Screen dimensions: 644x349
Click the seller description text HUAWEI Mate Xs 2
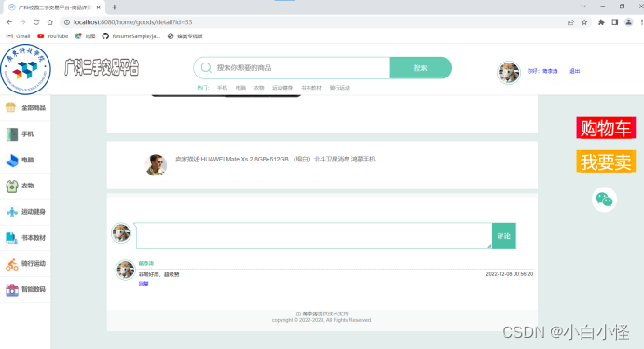[x=275, y=159]
